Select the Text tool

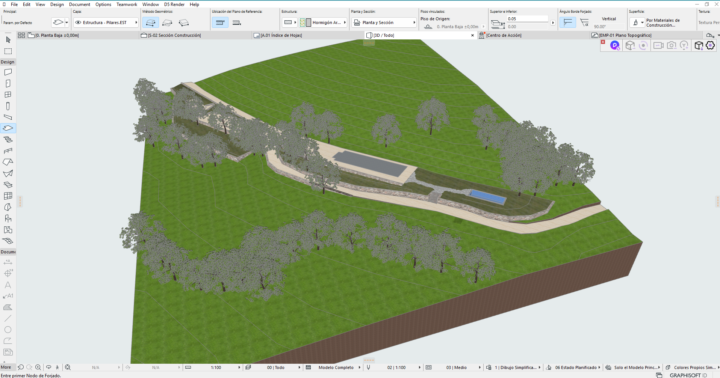8,285
